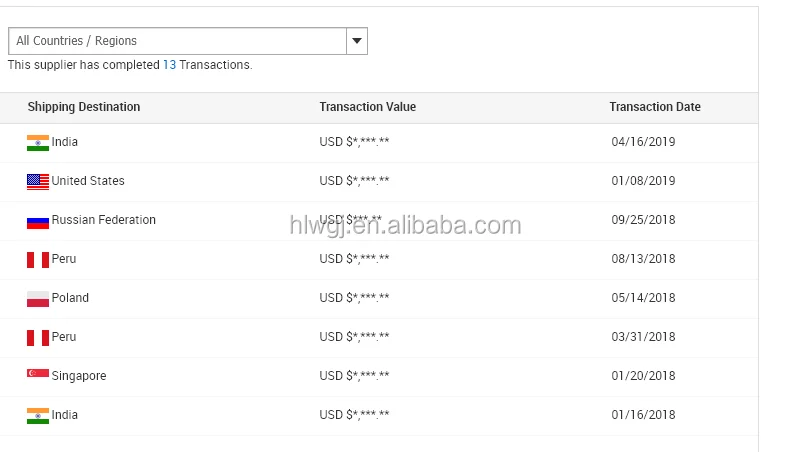Select the Russian Federation destination text
This screenshot has width=809, height=452.
point(103,220)
